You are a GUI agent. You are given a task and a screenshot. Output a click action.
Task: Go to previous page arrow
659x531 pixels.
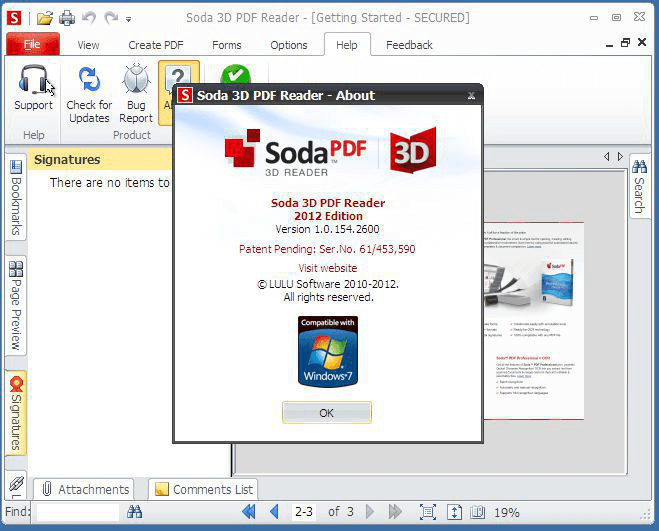pyautogui.click(x=274, y=512)
